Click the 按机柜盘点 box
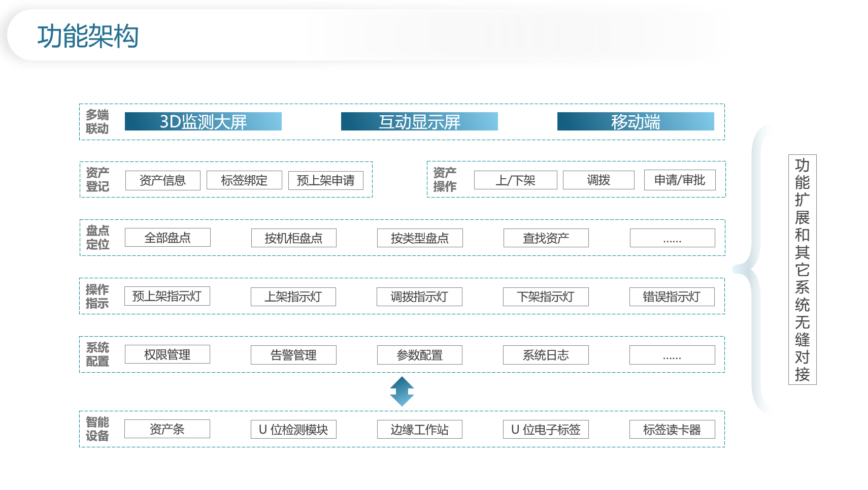Viewport: 868px width, 490px height. pos(293,238)
